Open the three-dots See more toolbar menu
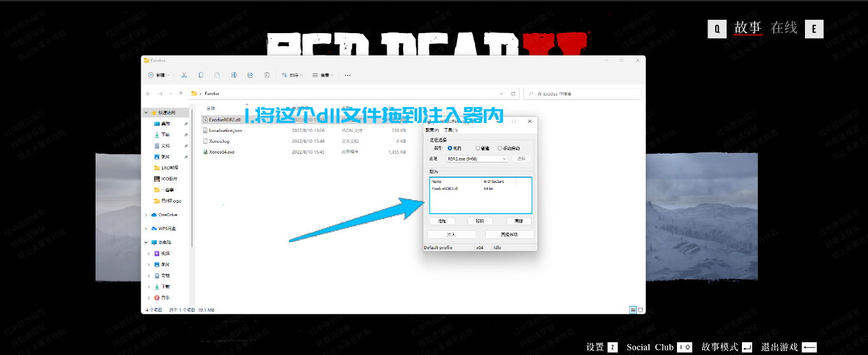 (347, 75)
